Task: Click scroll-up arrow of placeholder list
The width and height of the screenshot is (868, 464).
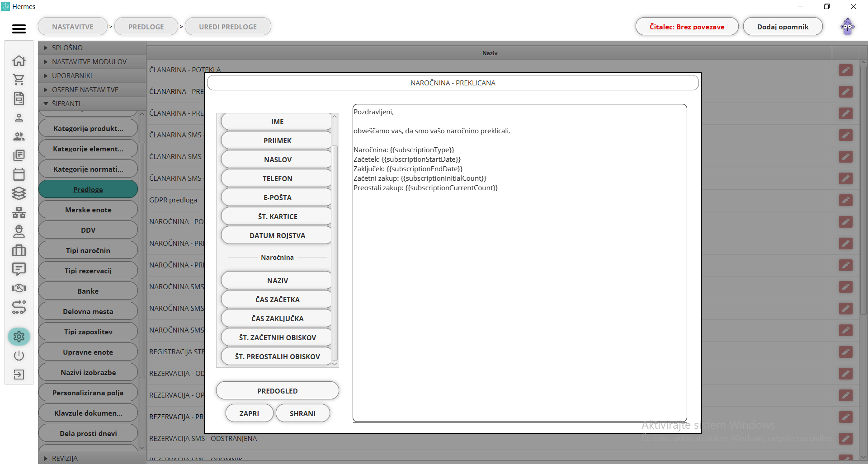Action: tap(335, 117)
